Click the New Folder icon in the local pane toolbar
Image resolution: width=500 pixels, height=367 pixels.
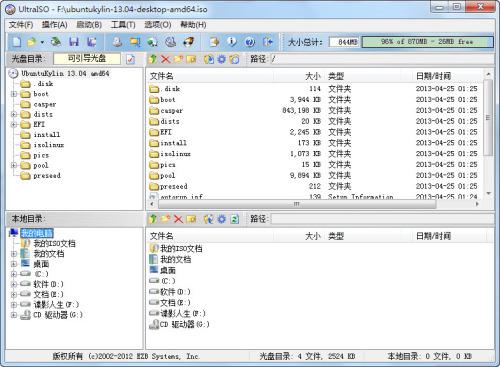(x=165, y=219)
